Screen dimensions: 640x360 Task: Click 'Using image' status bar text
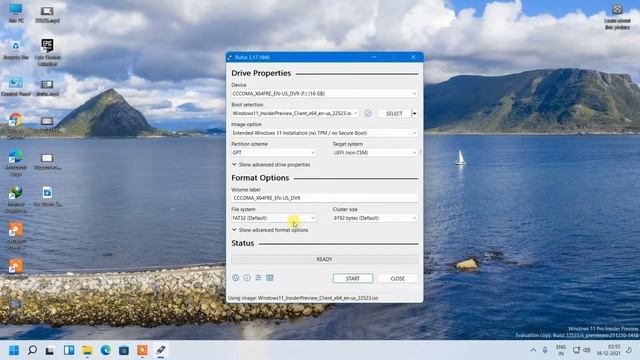click(x=303, y=298)
